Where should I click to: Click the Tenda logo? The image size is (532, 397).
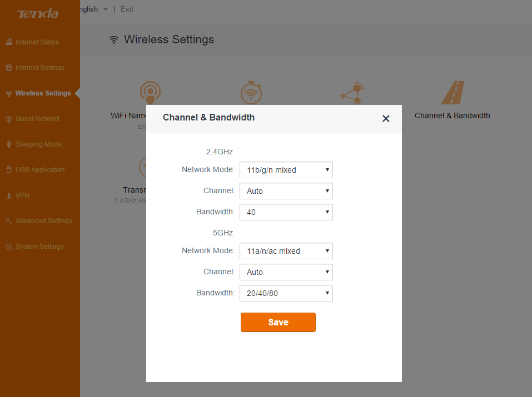pos(37,13)
